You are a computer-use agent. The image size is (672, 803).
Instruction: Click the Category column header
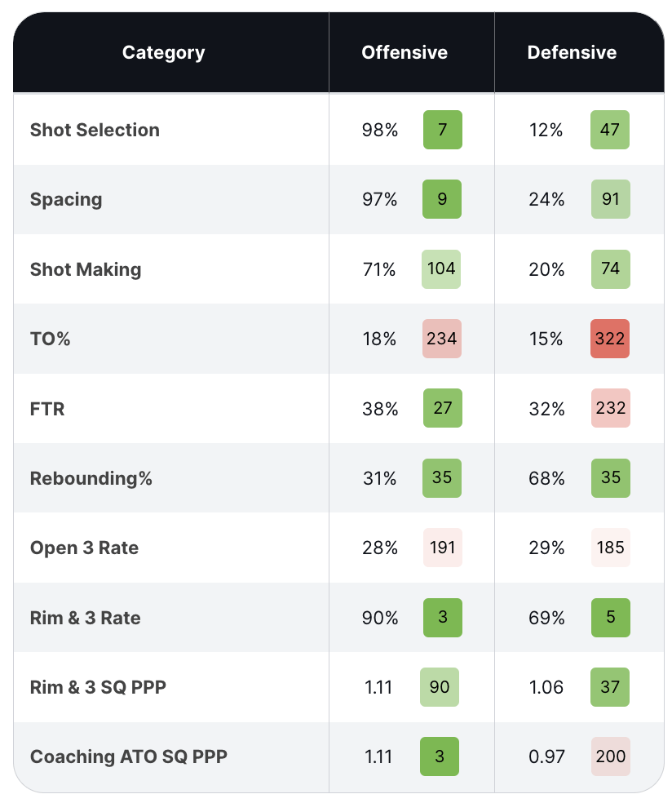coord(163,53)
